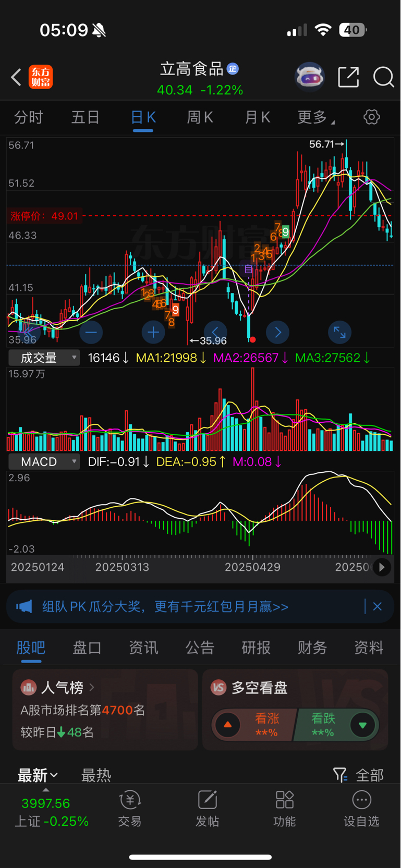The height and width of the screenshot is (868, 401).
Task: Switch to 五日 tab
Action: click(x=86, y=117)
